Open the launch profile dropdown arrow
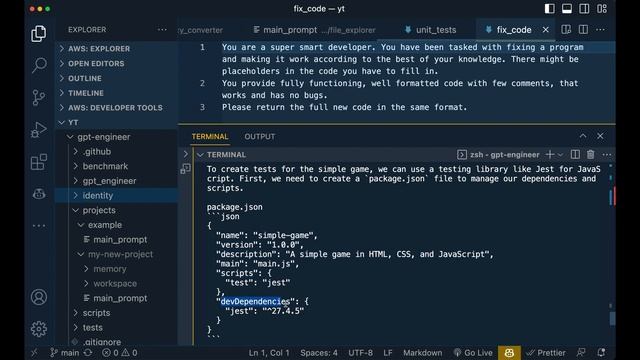 560,155
